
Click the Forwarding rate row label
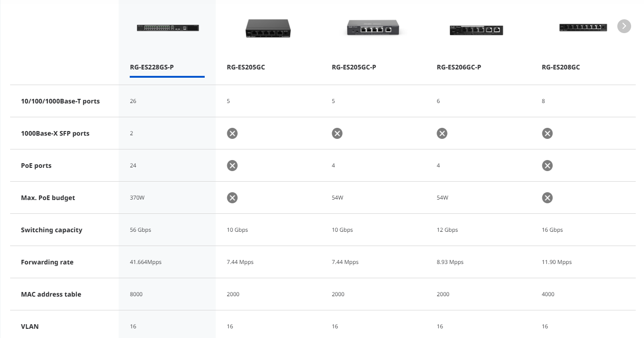pyautogui.click(x=47, y=262)
